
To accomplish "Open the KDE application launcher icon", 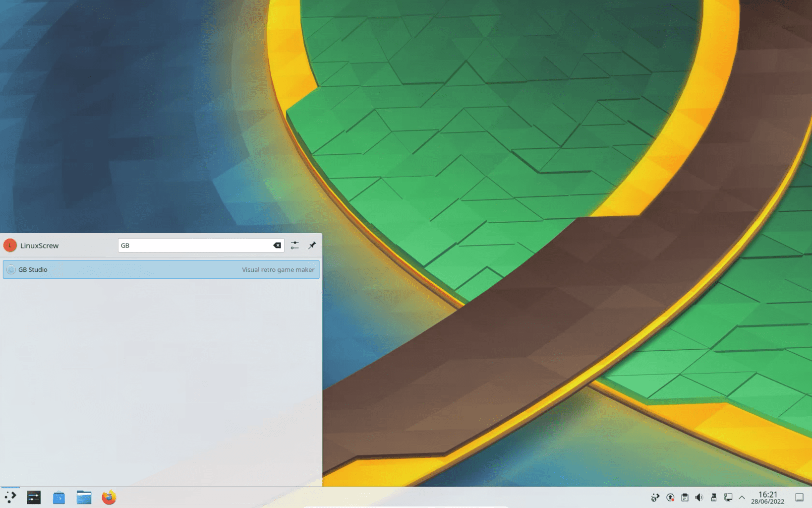I will click(x=10, y=497).
